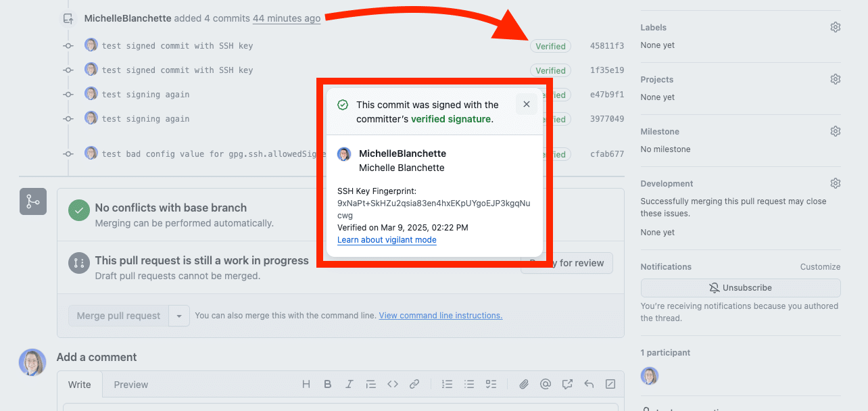The image size is (868, 411).
Task: Insert a task list icon
Action: pos(491,384)
